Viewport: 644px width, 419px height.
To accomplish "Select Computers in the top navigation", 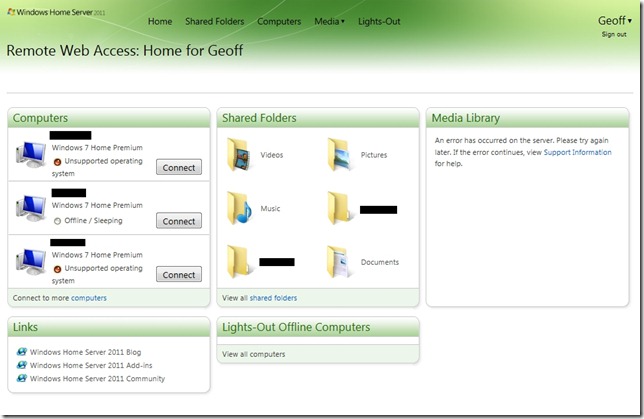I will click(279, 21).
